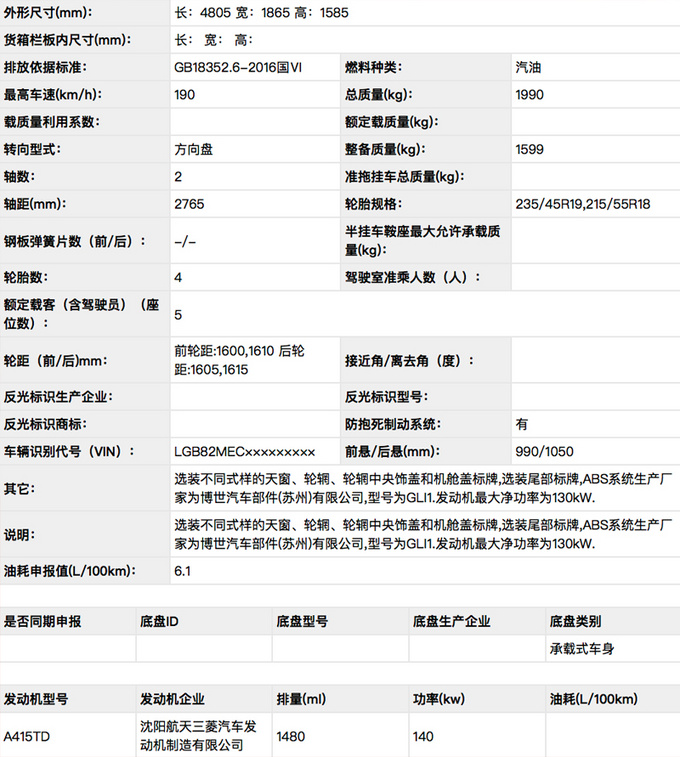Click the label 半挂车鞍座最大允许承载质量(kg):
This screenshot has width=680, height=757.
(422, 240)
